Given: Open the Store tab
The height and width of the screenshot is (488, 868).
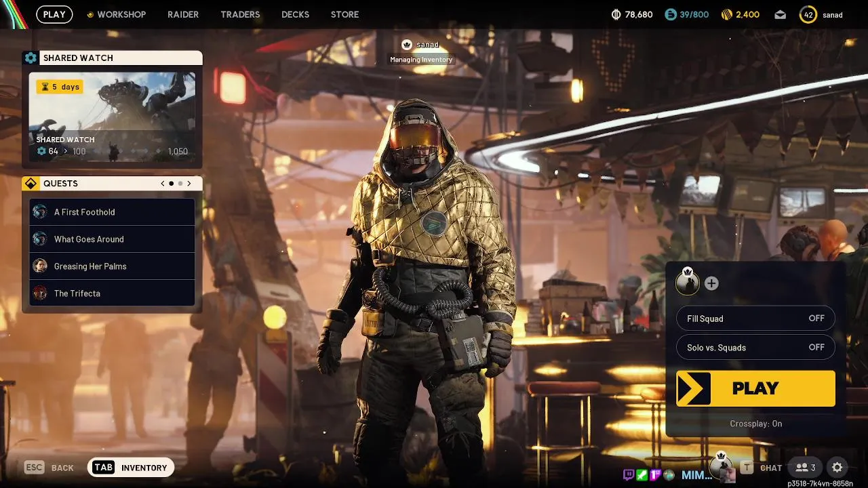Looking at the screenshot, I should coord(344,14).
